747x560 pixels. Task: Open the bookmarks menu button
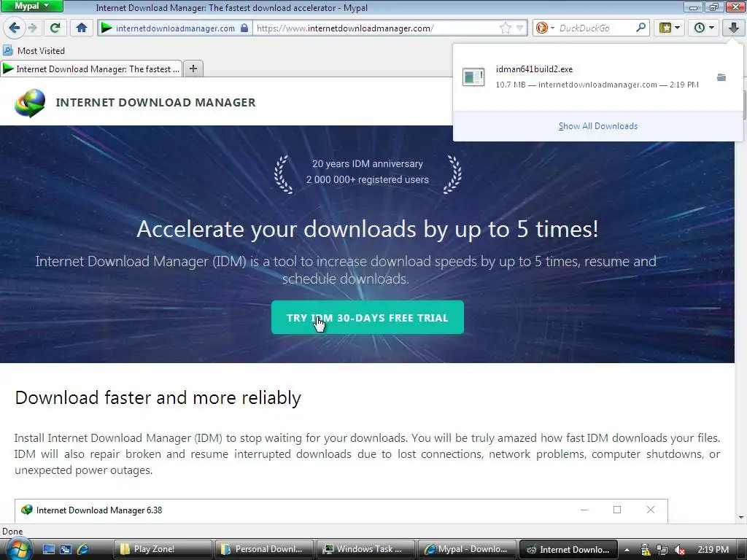pyautogui.click(x=670, y=28)
